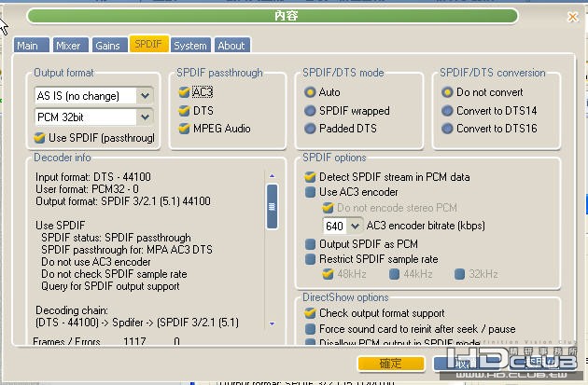The height and width of the screenshot is (385, 588).
Task: Click 'SPDIF passthrough for: MPA AC3 DTS' line
Action: [127, 250]
